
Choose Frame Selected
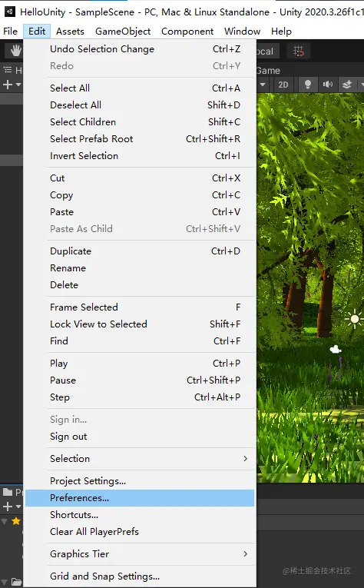tap(140, 307)
